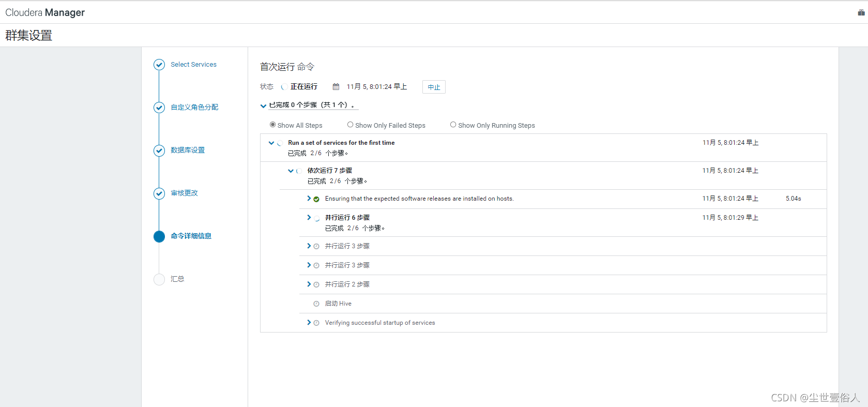The image size is (868, 407).
Task: Open 命令详细信息 step label
Action: 191,236
